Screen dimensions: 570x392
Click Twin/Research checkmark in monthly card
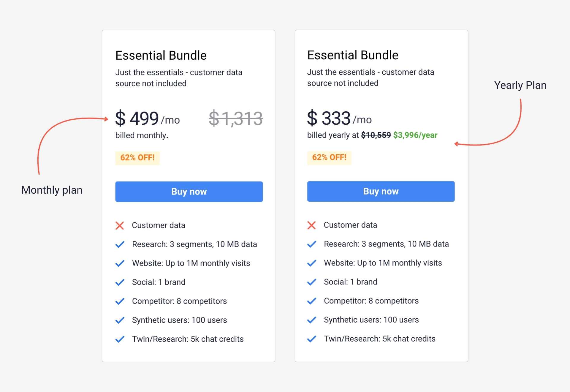tap(120, 339)
